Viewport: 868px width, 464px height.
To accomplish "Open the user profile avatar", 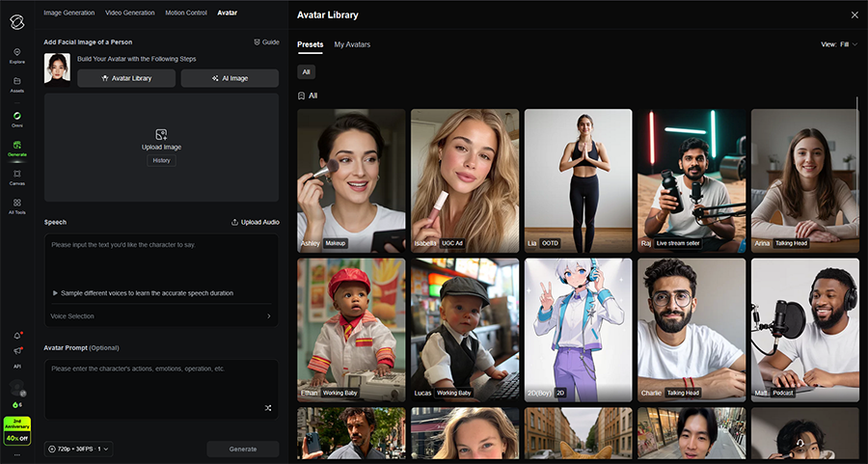I will (x=17, y=388).
